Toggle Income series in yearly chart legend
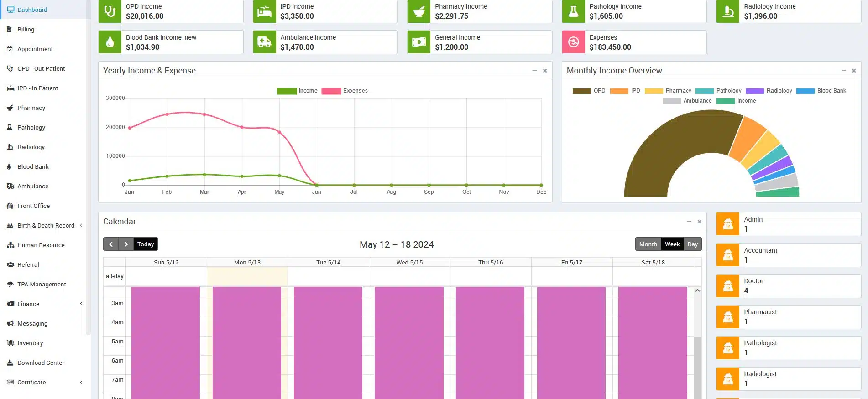This screenshot has width=868, height=399. pyautogui.click(x=297, y=91)
